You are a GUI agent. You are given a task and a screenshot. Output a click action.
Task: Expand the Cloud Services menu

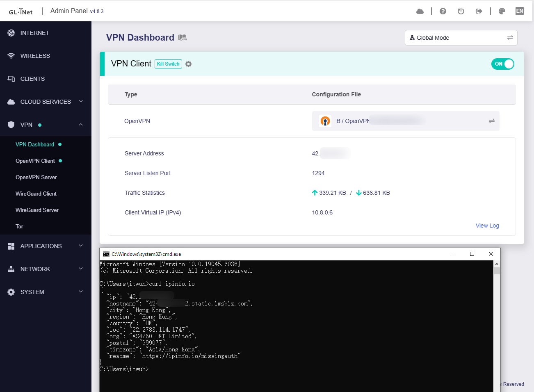tap(46, 102)
